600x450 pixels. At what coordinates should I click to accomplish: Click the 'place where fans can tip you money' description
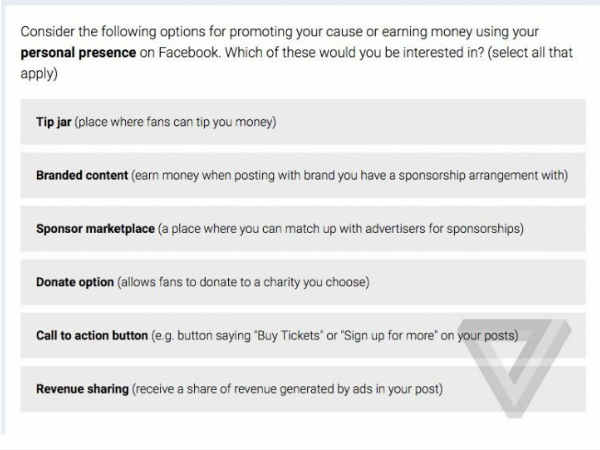(175, 122)
